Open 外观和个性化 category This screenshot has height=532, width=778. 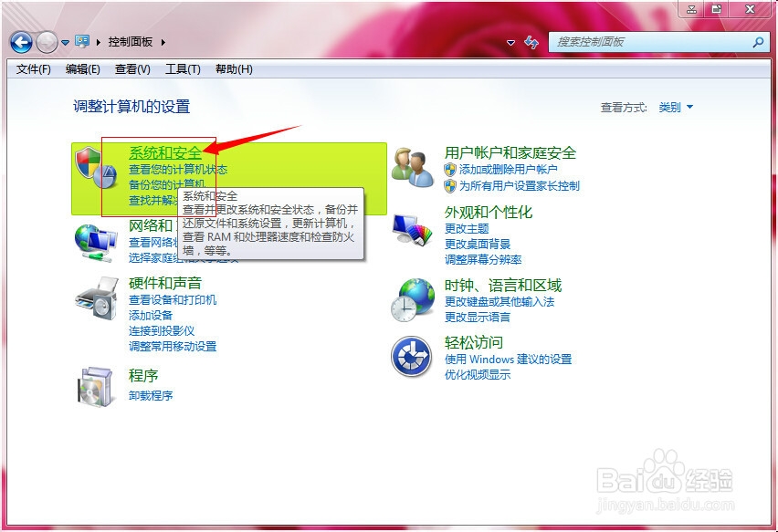[489, 213]
